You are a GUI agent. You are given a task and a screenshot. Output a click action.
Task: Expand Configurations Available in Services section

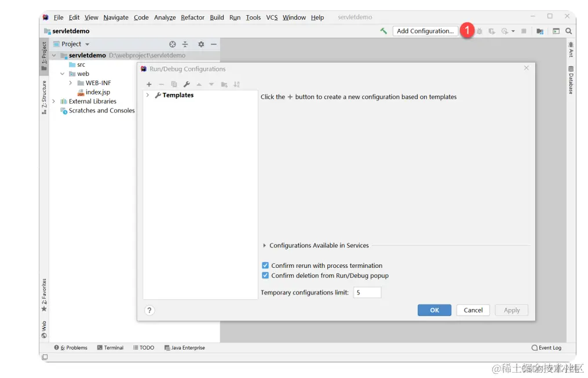pos(264,245)
